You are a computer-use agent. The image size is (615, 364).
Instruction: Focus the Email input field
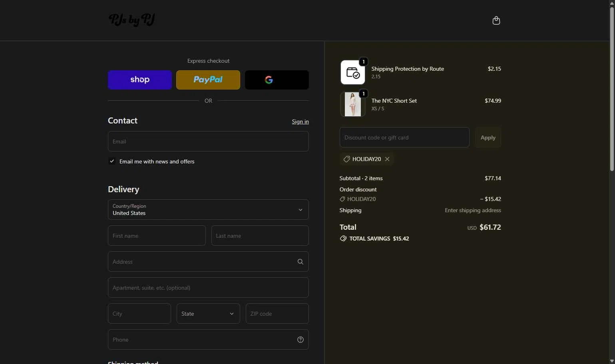pyautogui.click(x=208, y=141)
